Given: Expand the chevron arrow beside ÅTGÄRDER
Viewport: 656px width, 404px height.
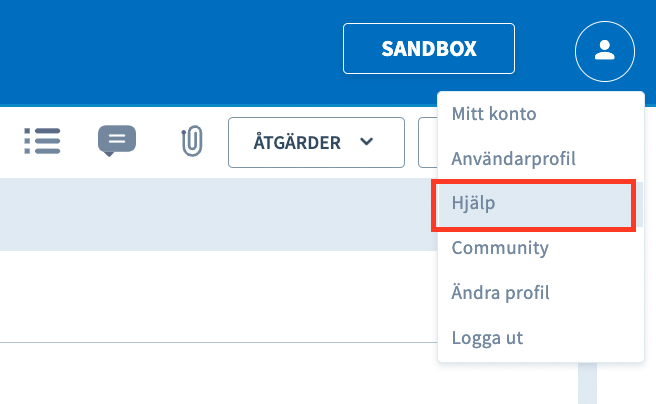Looking at the screenshot, I should tap(366, 142).
